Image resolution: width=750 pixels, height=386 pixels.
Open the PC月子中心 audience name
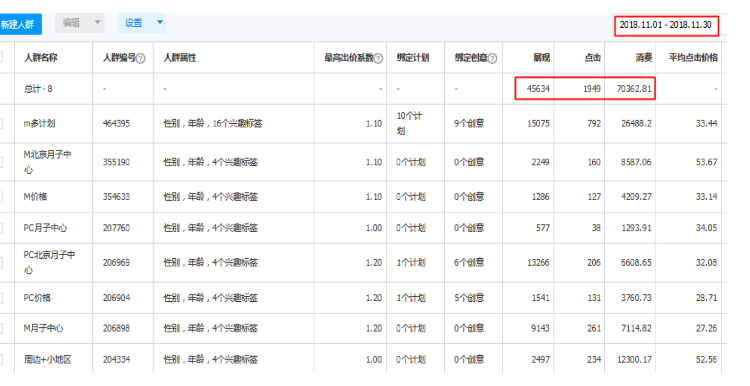click(45, 228)
